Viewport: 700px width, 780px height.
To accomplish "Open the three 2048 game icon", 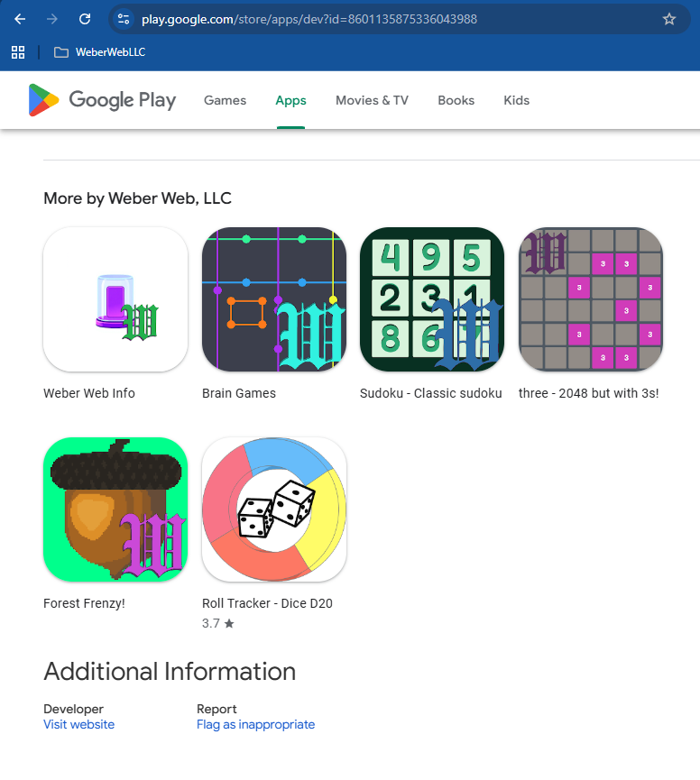I will pyautogui.click(x=591, y=299).
